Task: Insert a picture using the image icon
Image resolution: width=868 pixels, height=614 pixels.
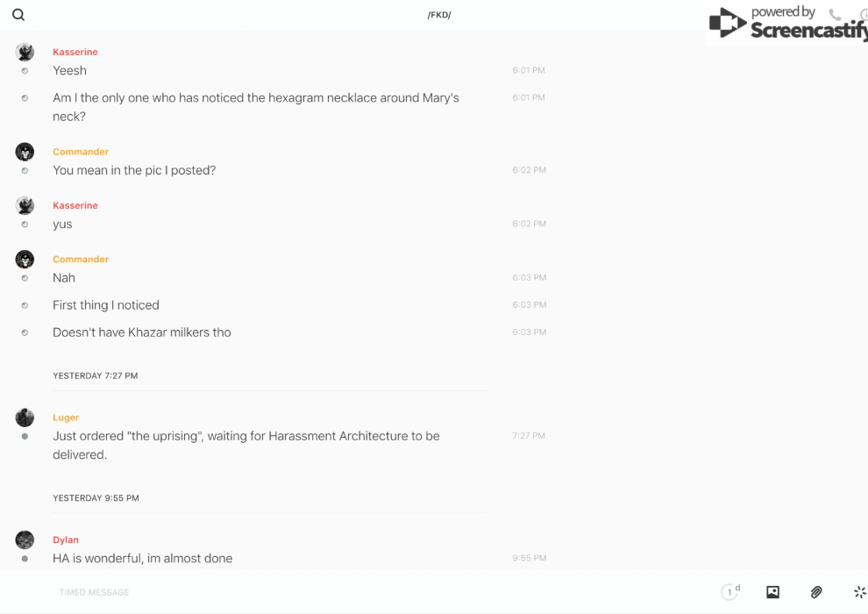Action: click(772, 592)
